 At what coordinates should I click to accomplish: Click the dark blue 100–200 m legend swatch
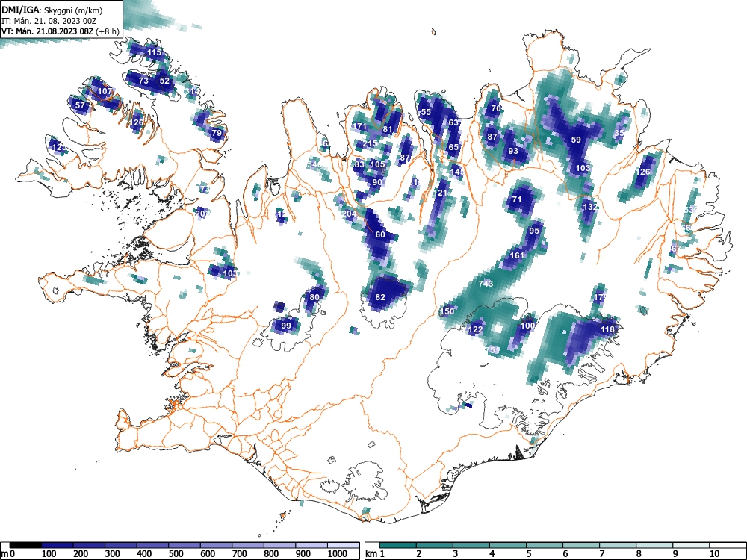click(58, 545)
